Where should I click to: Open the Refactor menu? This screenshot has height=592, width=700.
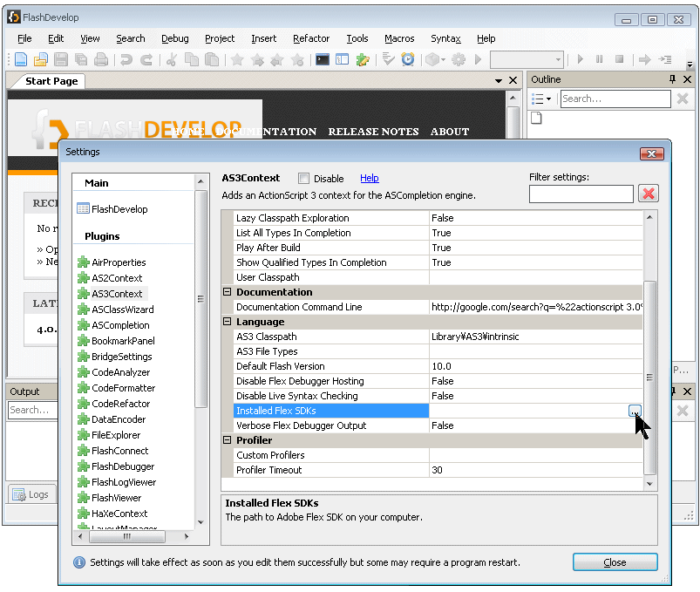pyautogui.click(x=311, y=39)
